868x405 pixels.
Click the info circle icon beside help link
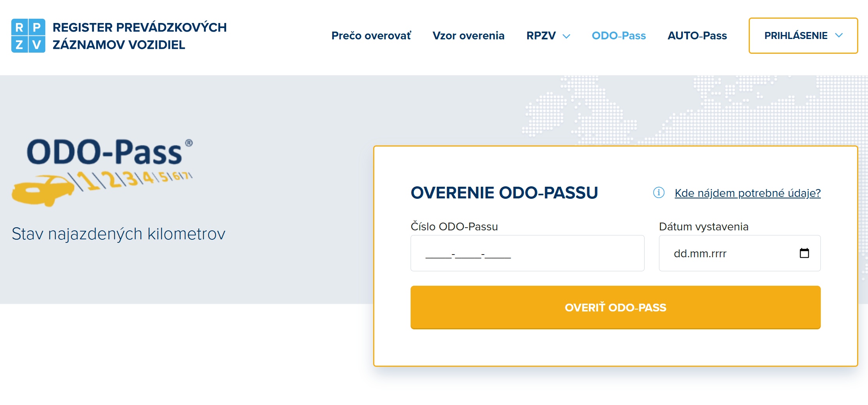[659, 193]
